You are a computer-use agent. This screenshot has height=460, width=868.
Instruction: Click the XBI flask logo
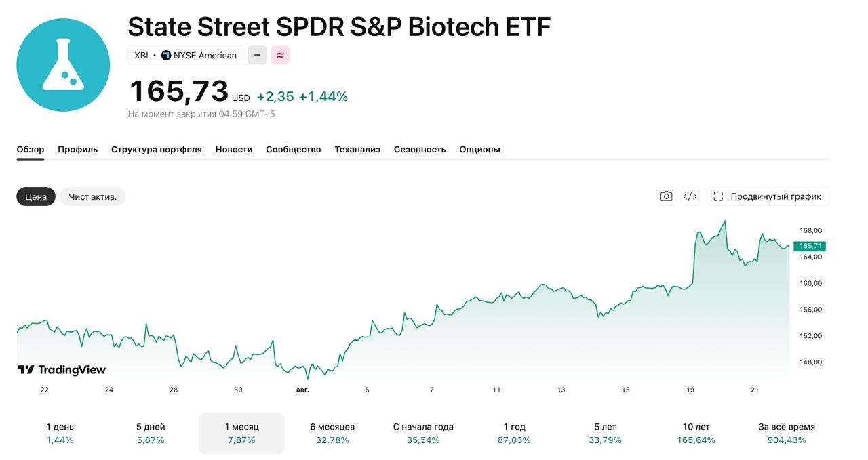pyautogui.click(x=63, y=65)
